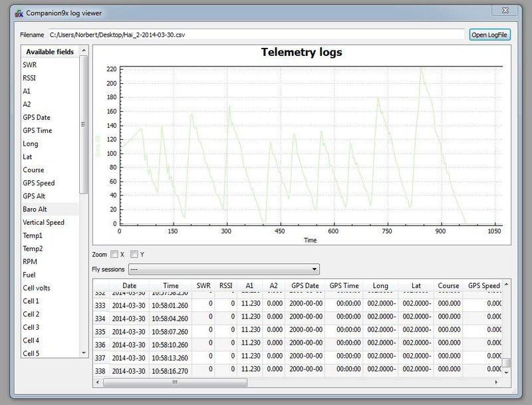Screen dimensions: 532x405
Task: Click the A2 column header
Action: pyautogui.click(x=274, y=285)
